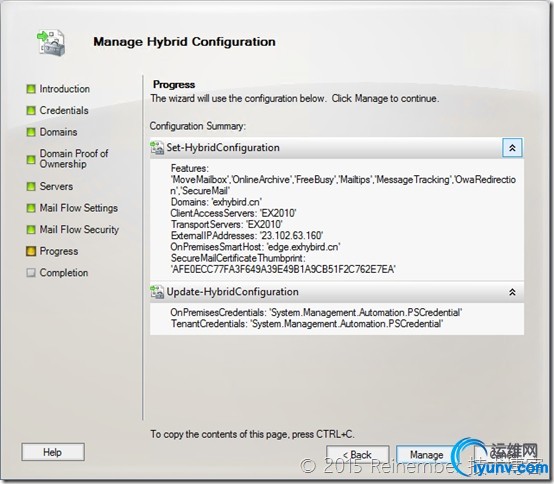The width and height of the screenshot is (554, 484).
Task: Select the thumbprint value starting AFE0ECC77
Action: point(283,269)
